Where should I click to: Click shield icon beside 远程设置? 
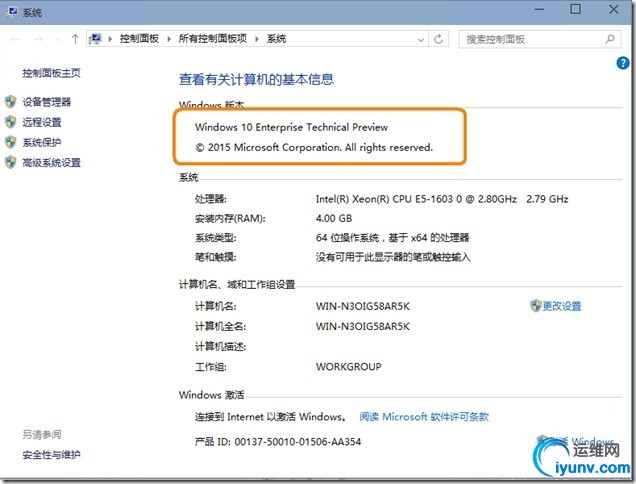coord(11,122)
